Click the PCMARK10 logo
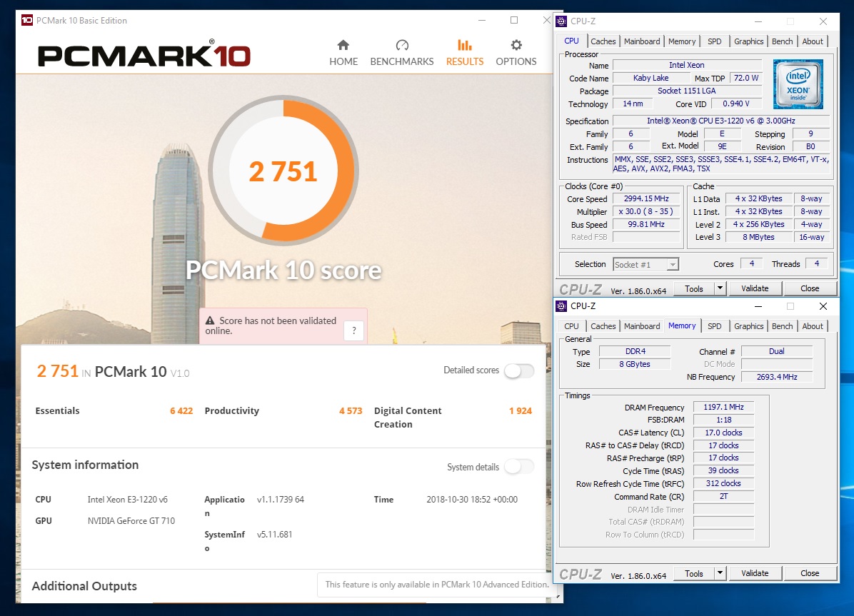Screen dimensions: 854x616 [144, 54]
